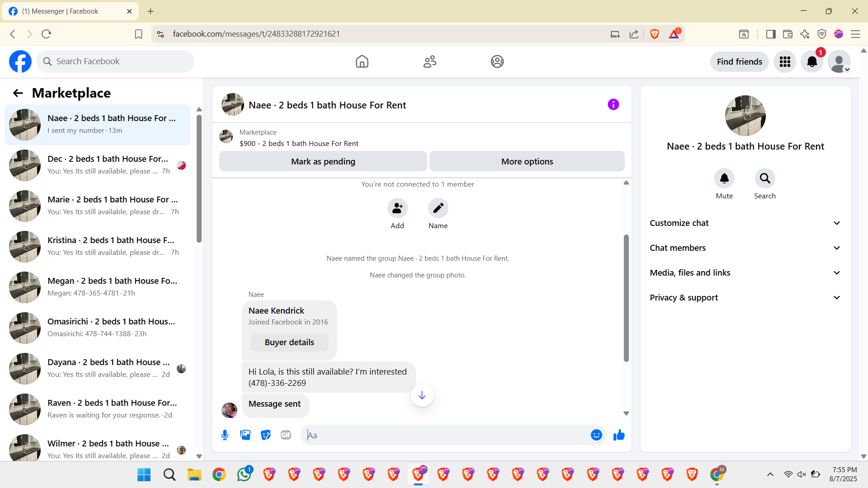Send a thumbs-up like
This screenshot has height=488, width=868.
pyautogui.click(x=619, y=435)
